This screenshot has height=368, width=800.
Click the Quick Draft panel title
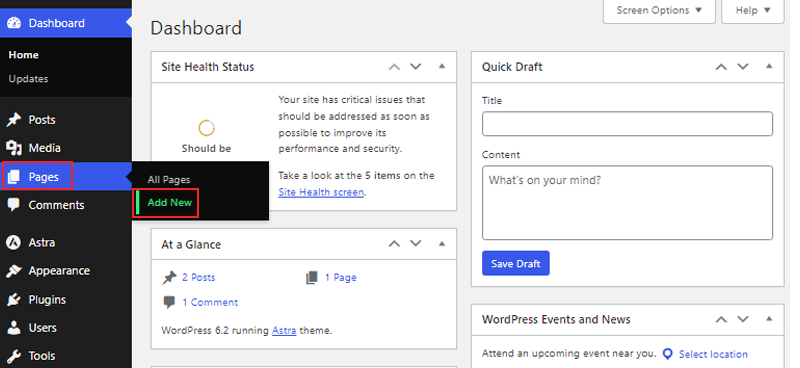point(512,67)
